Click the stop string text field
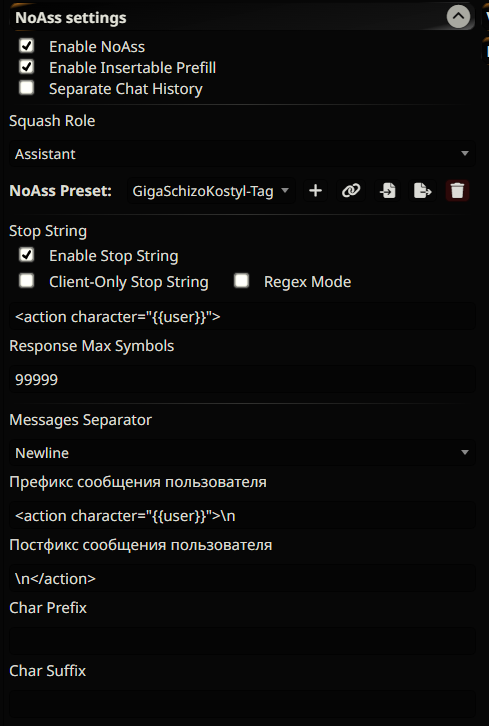 coord(242,317)
